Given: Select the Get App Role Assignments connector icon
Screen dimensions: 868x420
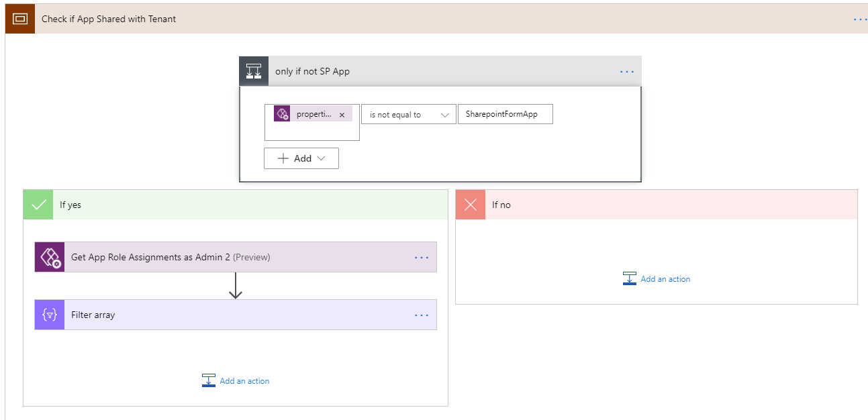Looking at the screenshot, I should click(48, 257).
